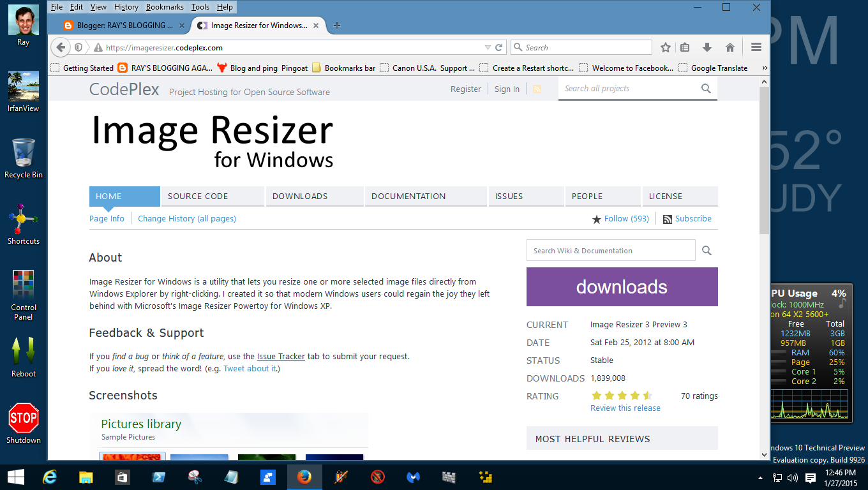This screenshot has height=490, width=868.
Task: Click the network icon in the system tray
Action: pyautogui.click(x=777, y=477)
